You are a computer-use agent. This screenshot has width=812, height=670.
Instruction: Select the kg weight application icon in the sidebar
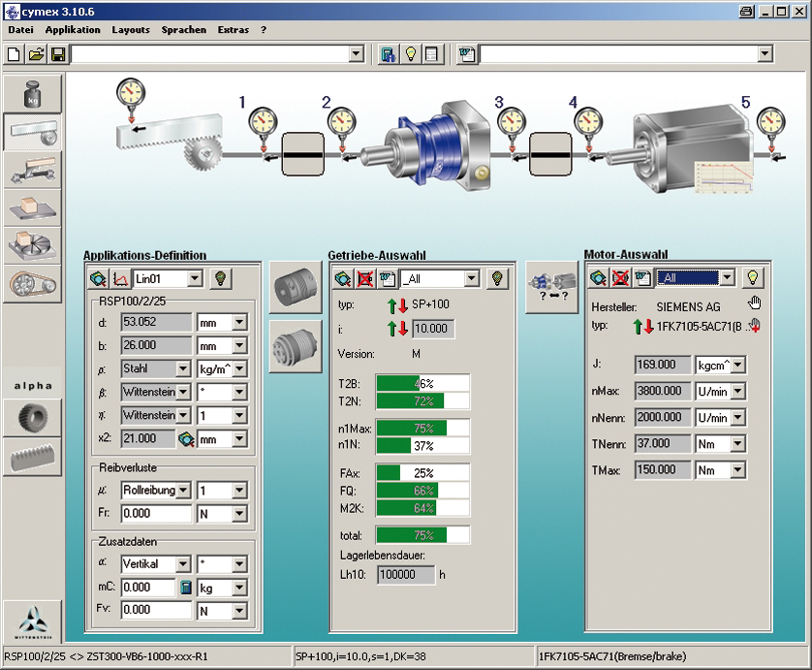coord(33,94)
